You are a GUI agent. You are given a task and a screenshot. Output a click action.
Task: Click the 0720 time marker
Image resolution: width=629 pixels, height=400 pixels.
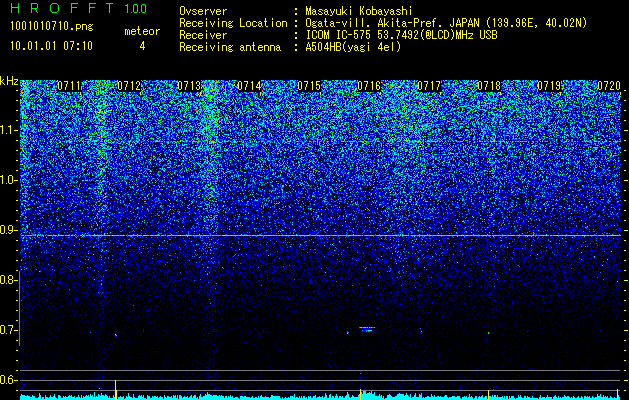(x=609, y=86)
